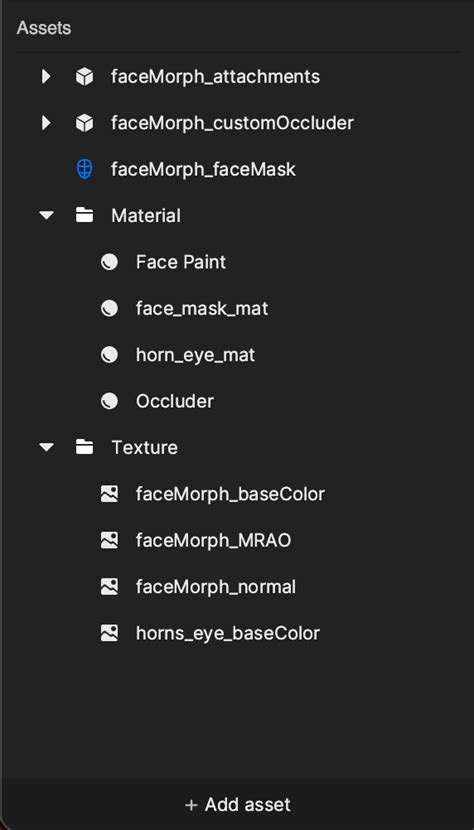Viewport: 474px width, 830px height.
Task: Click the sphere icon next to horn_eye_mat
Action: click(x=109, y=355)
